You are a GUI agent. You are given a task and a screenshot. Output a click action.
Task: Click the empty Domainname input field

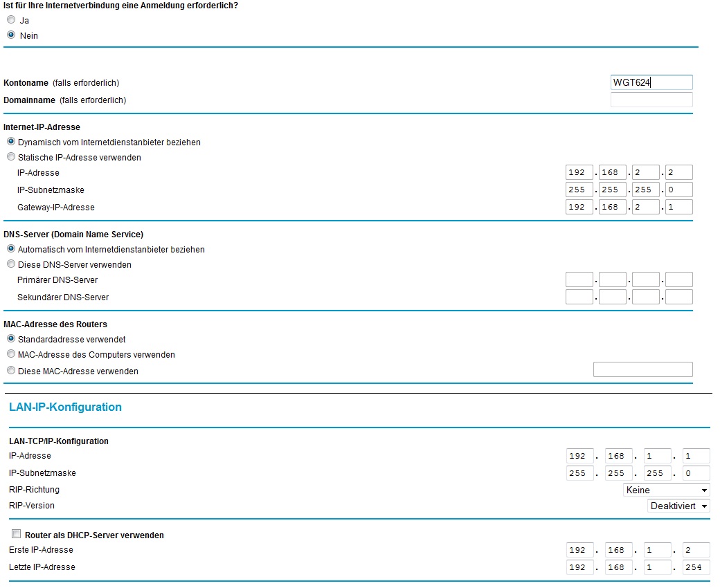(651, 100)
